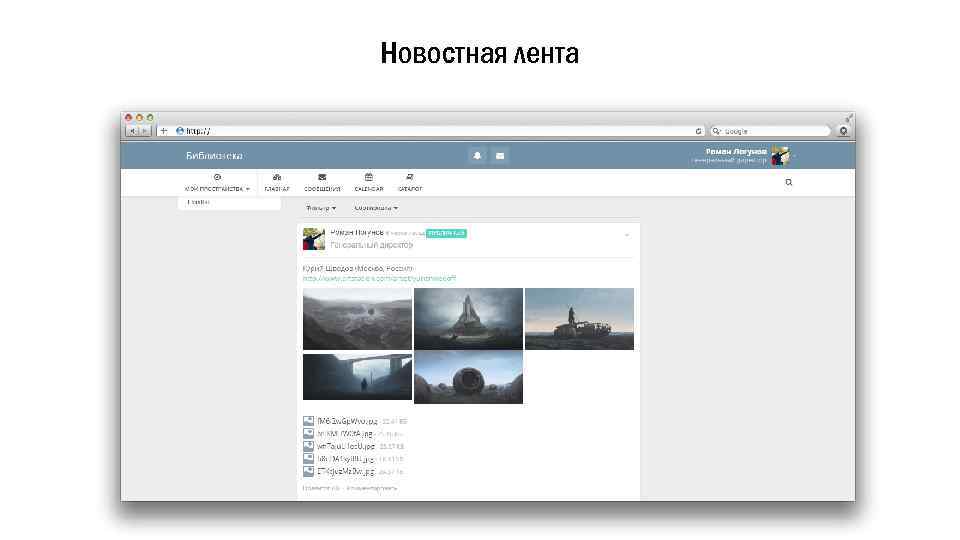Image resolution: width=960 pixels, height=540 pixels.
Task: Click the 'Календарь' calendar navigation icon
Action: click(x=369, y=178)
